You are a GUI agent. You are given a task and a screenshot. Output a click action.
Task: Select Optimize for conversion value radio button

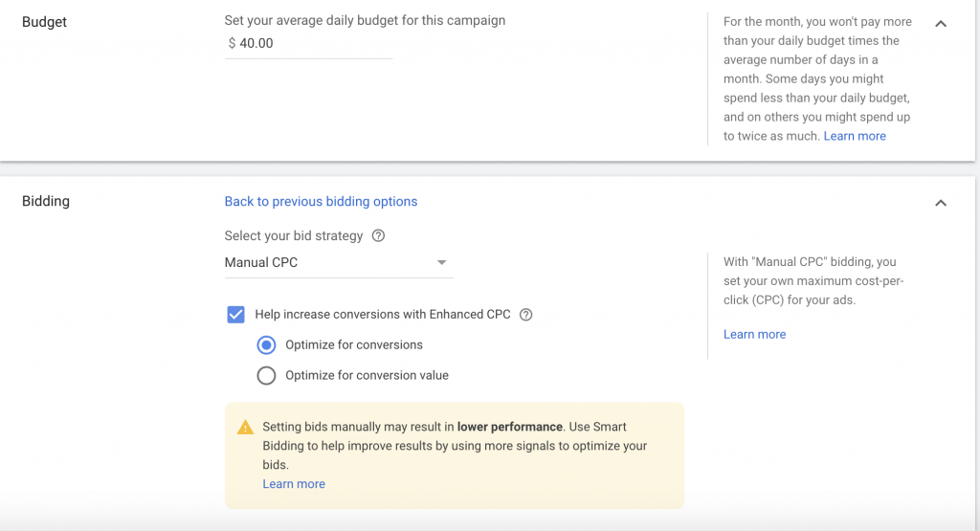coord(266,376)
